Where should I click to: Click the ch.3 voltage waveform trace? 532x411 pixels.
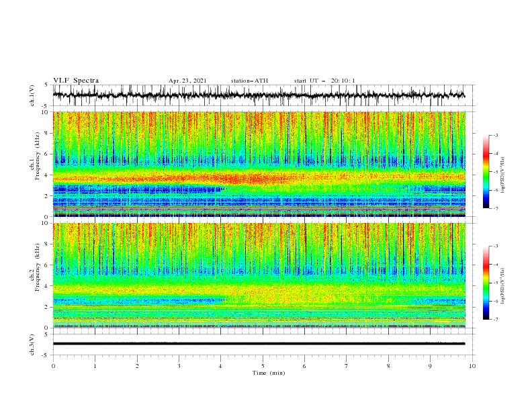click(x=259, y=344)
